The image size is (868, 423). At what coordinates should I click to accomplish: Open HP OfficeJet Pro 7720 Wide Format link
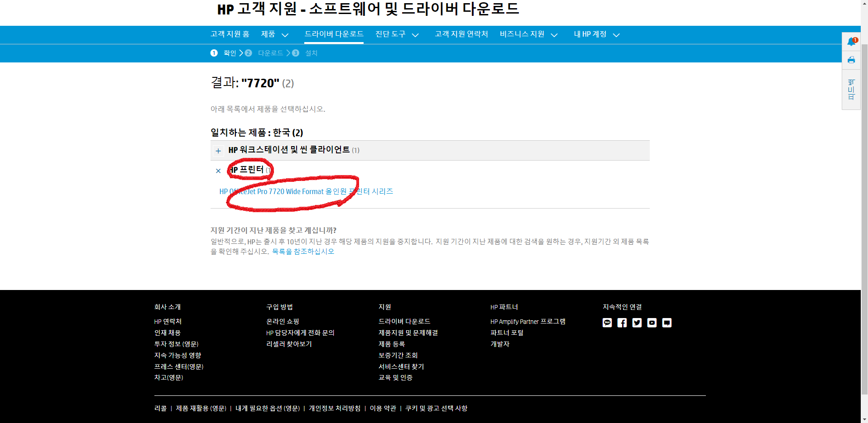306,191
